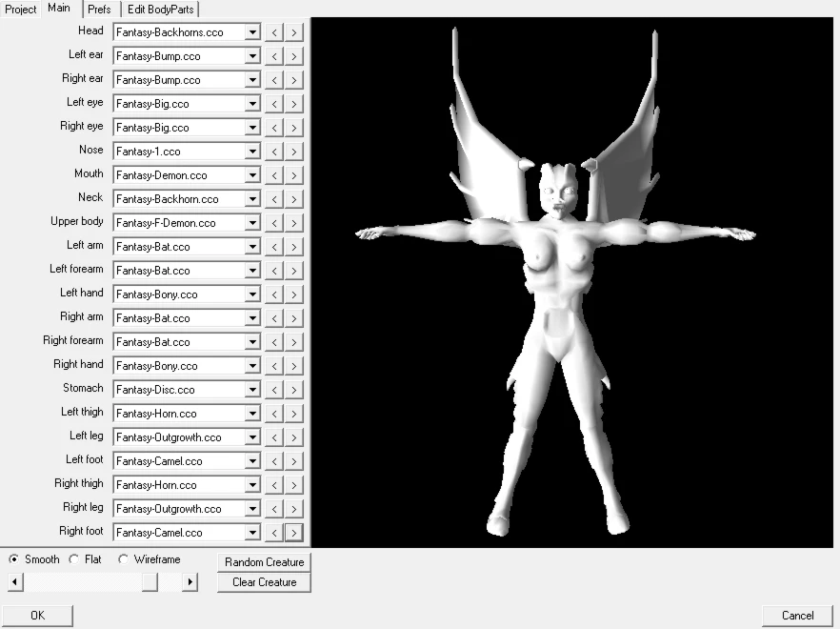This screenshot has width=840, height=629.
Task: Open the Left leg dropdown
Action: pyautogui.click(x=252, y=437)
